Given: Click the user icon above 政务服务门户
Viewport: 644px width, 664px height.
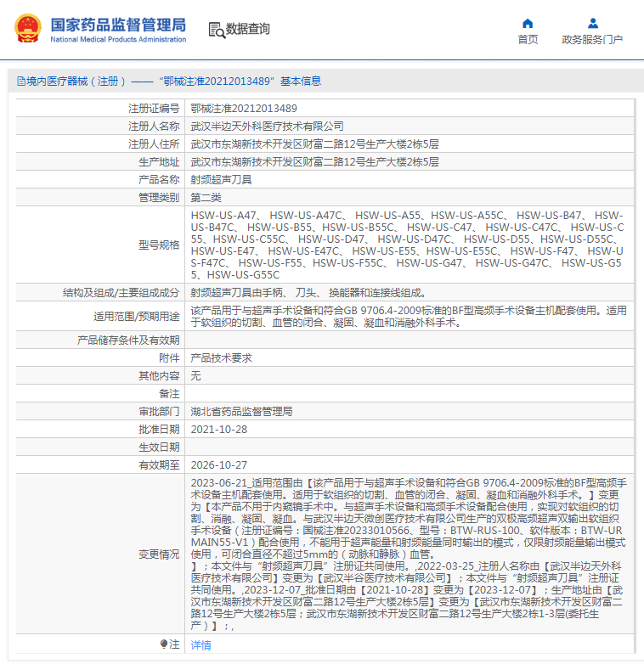Looking at the screenshot, I should click(593, 23).
